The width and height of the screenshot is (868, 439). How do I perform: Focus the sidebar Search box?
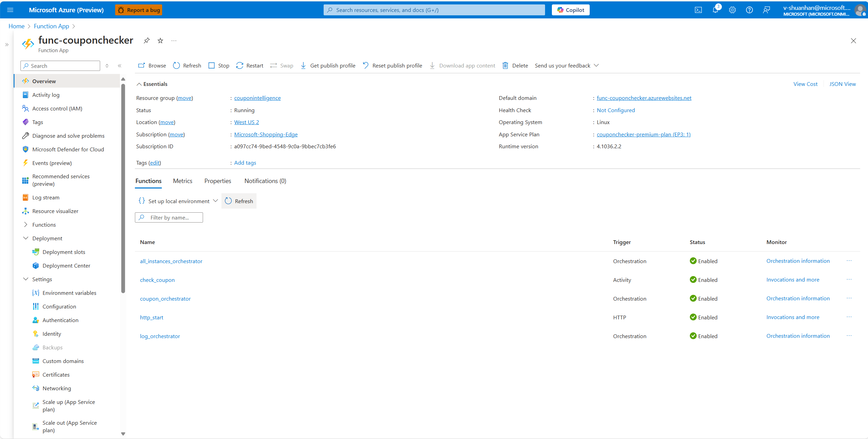click(60, 66)
